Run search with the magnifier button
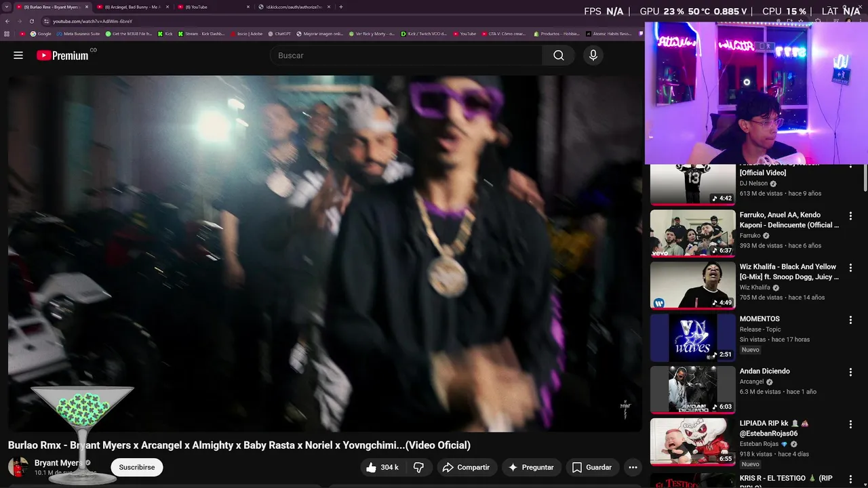This screenshot has height=488, width=868. click(559, 56)
